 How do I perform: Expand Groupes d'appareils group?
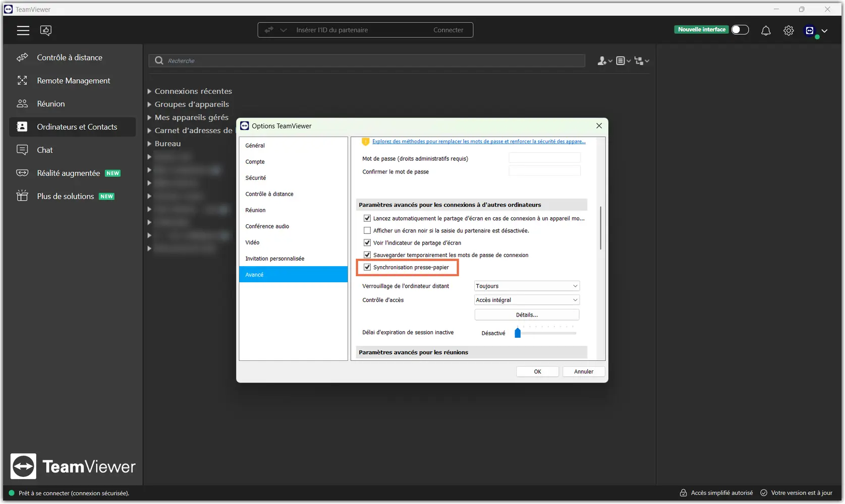[149, 104]
